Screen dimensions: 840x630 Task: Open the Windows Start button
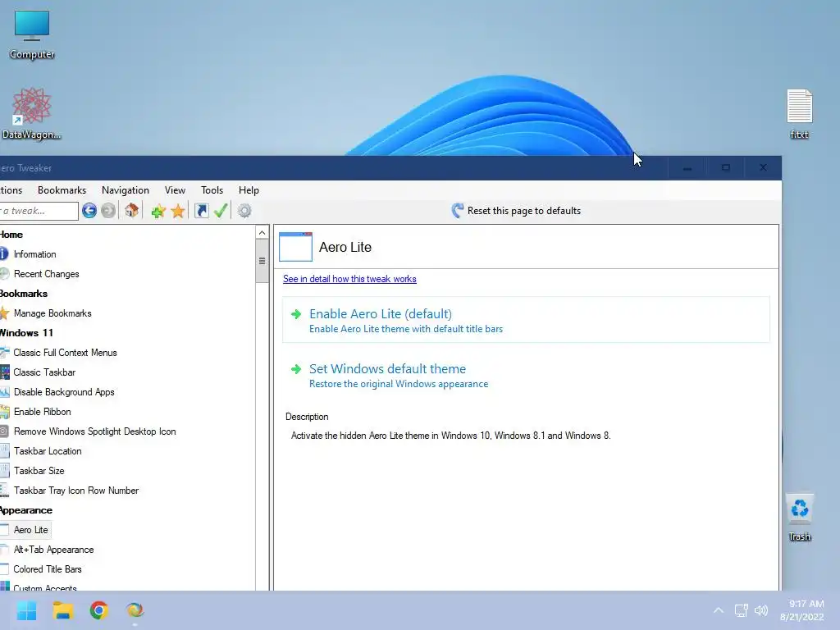26,610
